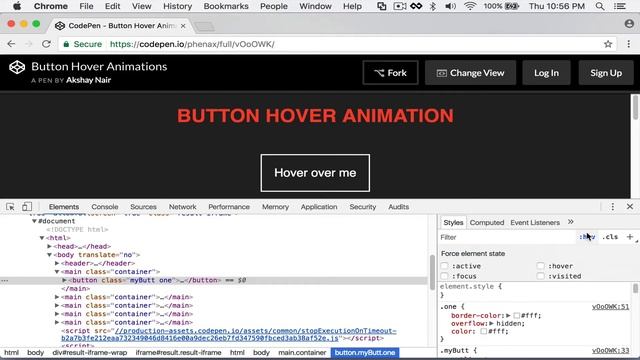Toggle the device toolbar icon

pyautogui.click(x=27, y=207)
